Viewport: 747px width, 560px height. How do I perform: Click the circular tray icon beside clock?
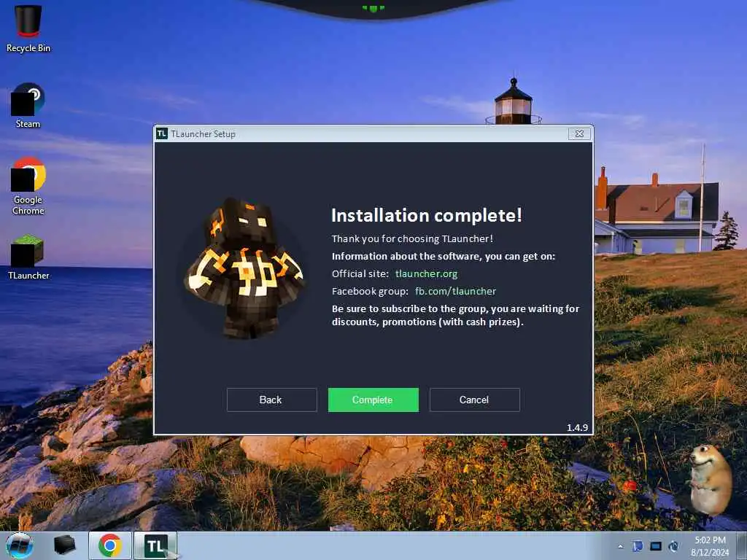(x=673, y=546)
